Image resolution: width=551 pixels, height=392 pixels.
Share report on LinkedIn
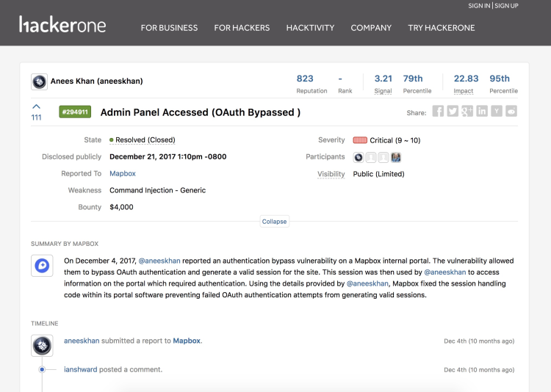(x=482, y=112)
